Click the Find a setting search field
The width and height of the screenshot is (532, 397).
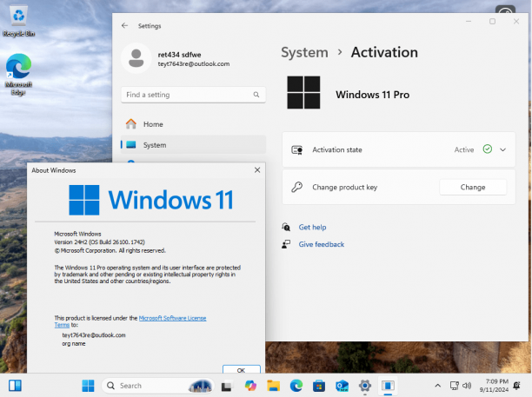193,95
